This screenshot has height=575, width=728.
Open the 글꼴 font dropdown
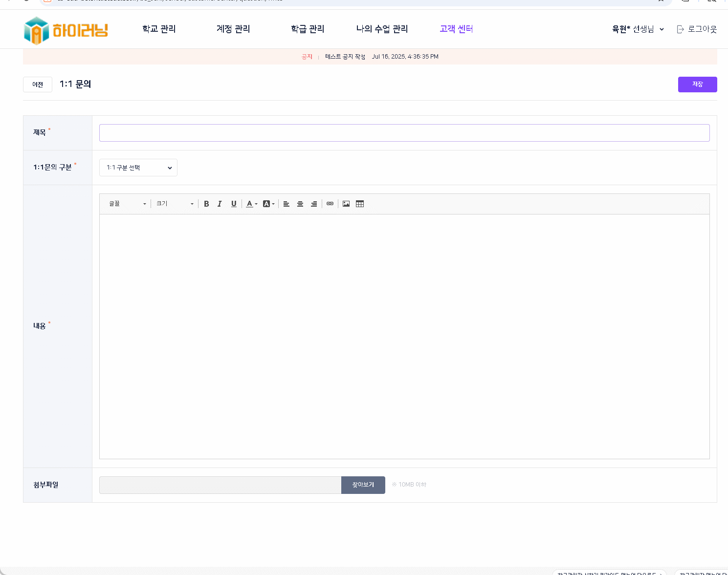[x=127, y=204]
